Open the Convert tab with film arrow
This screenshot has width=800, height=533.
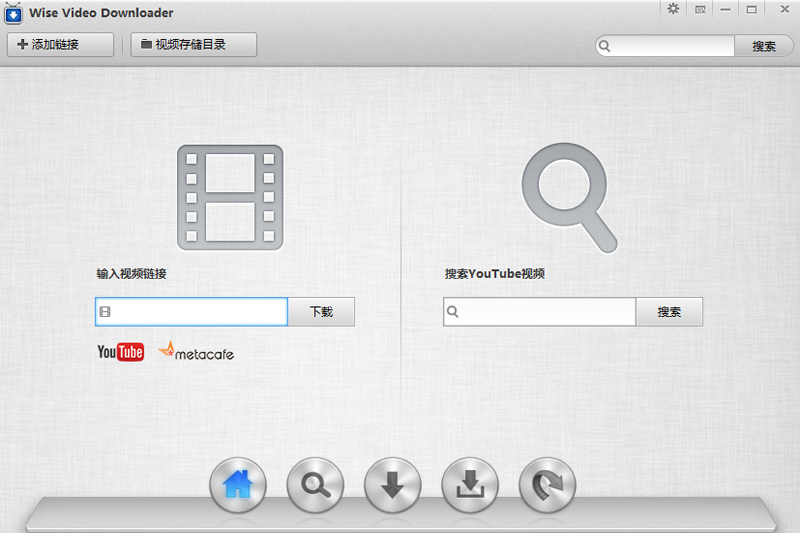(x=547, y=485)
